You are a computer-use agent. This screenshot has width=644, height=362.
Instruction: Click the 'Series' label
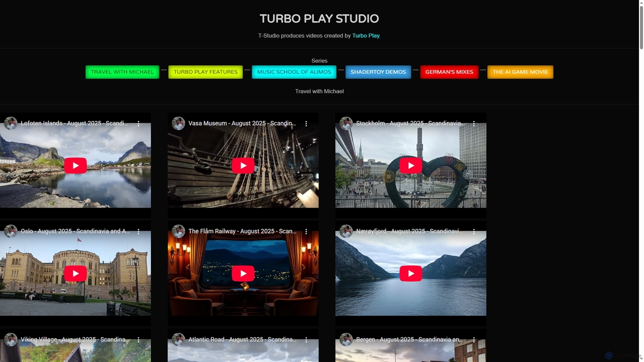(319, 61)
